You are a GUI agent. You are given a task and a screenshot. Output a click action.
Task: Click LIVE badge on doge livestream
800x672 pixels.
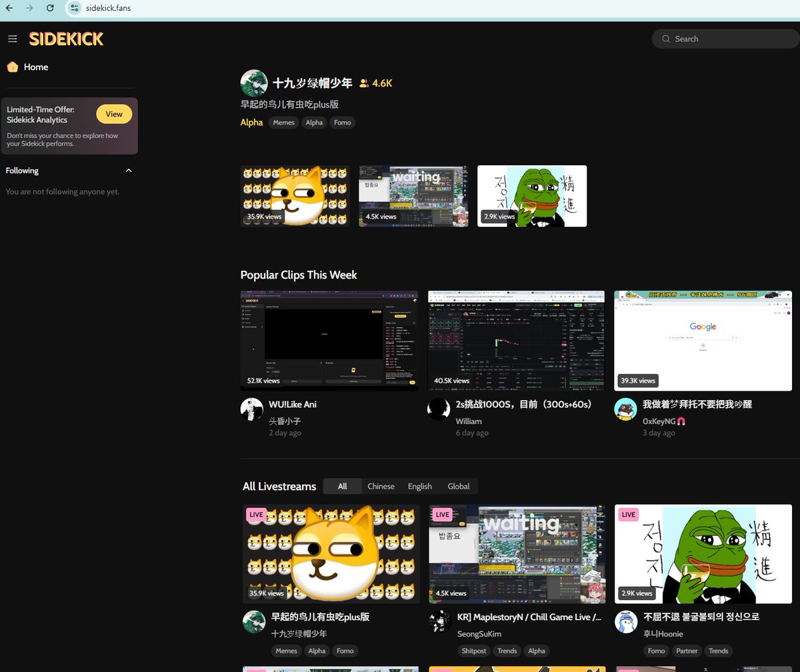[257, 515]
